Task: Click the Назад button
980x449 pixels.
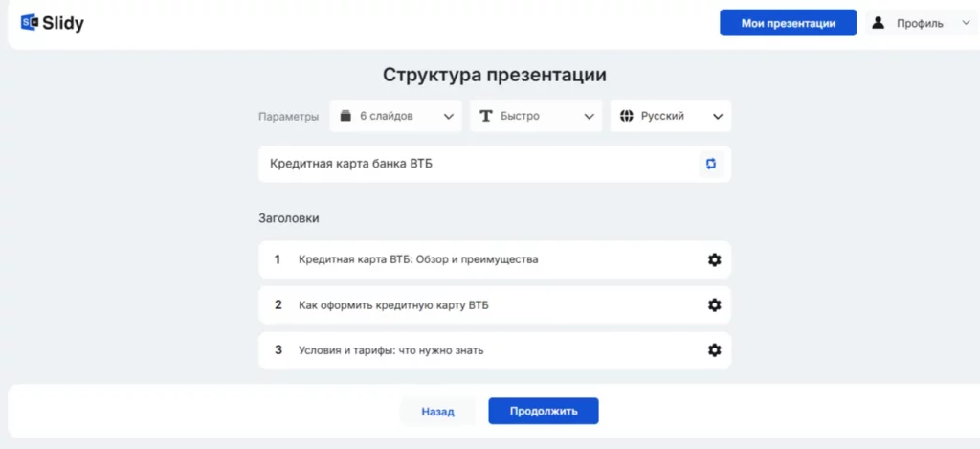Action: (x=437, y=412)
